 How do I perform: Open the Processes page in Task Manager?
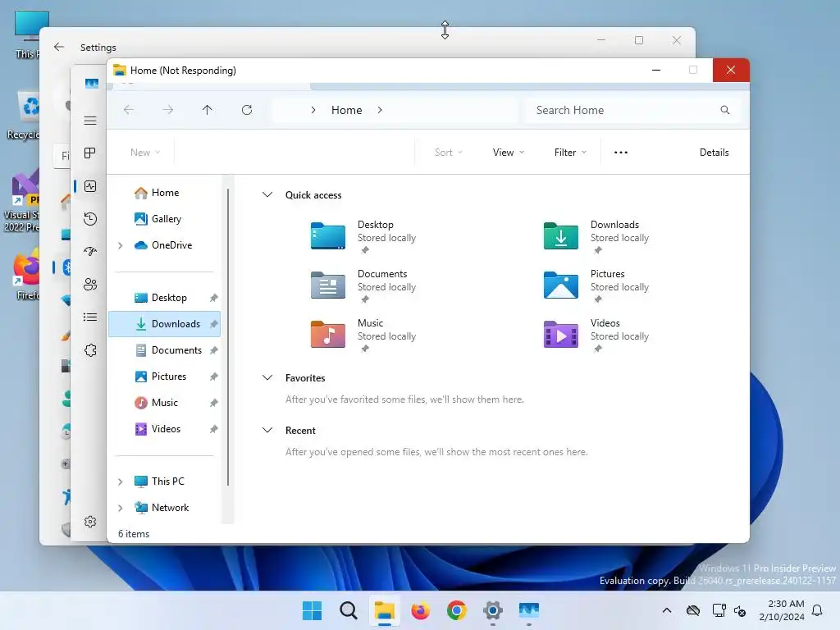pos(90,153)
